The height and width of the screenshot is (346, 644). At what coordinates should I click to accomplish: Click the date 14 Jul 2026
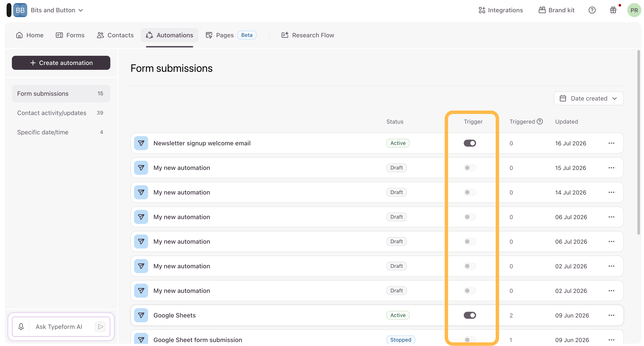coord(571,193)
